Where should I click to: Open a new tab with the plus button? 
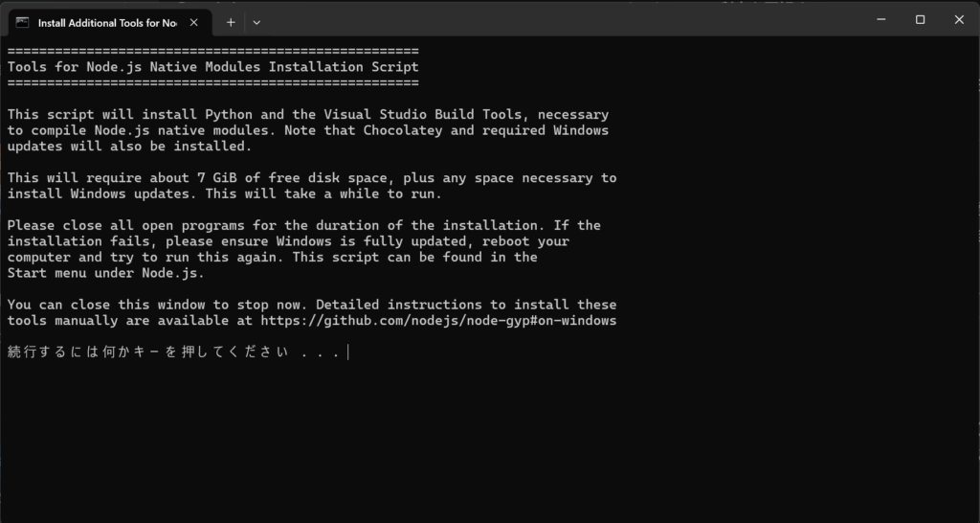point(231,22)
